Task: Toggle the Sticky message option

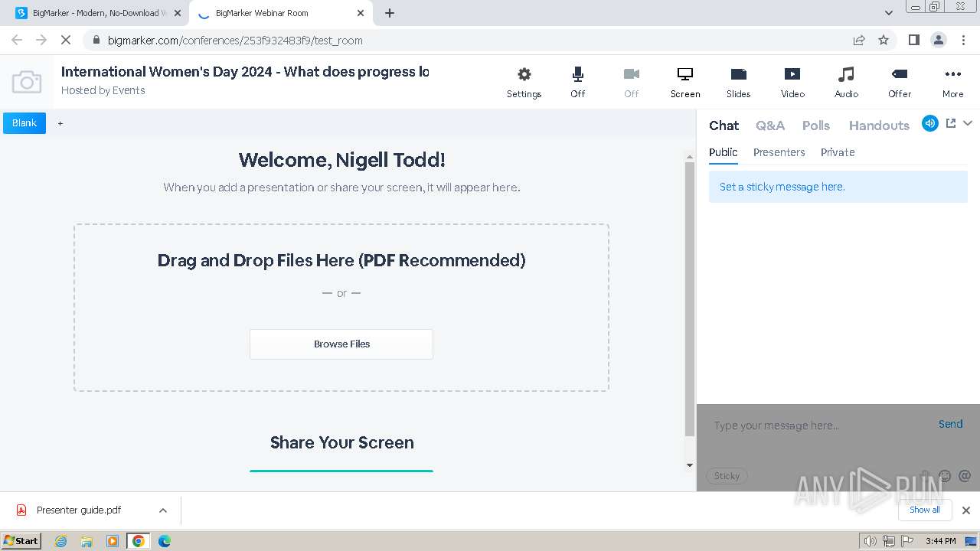Action: point(727,476)
